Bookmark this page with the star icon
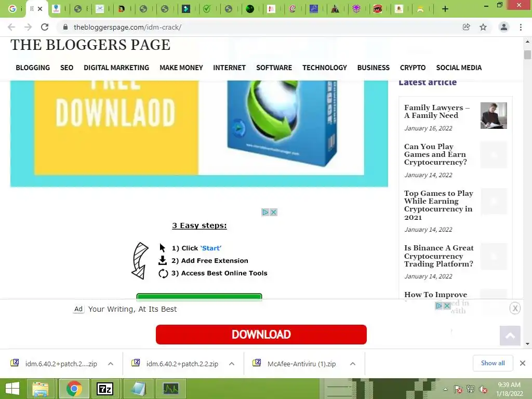Viewport: 532px width, 399px height. point(483,27)
